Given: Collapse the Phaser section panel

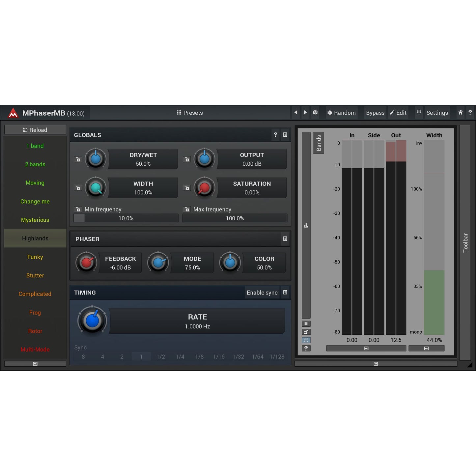Looking at the screenshot, I should click(285, 239).
